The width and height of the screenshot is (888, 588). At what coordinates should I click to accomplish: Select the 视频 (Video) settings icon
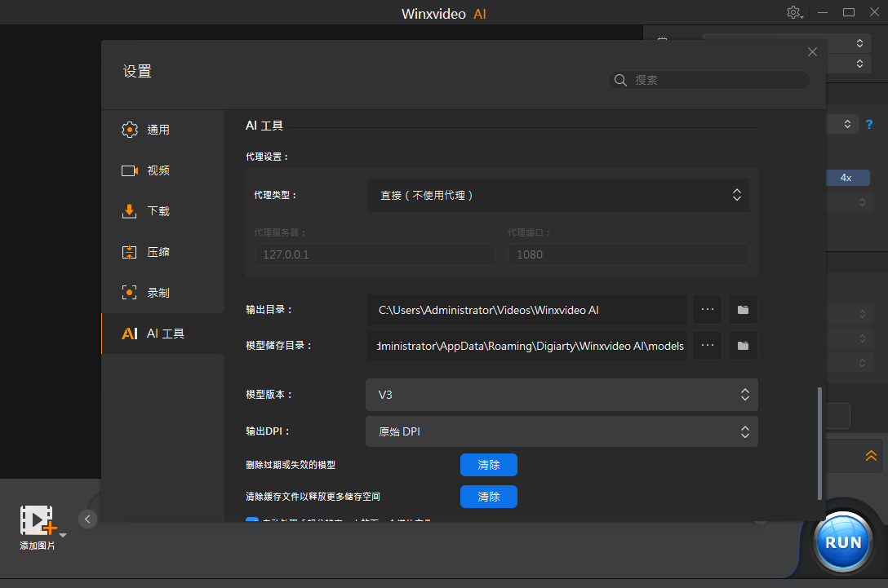[x=129, y=170]
